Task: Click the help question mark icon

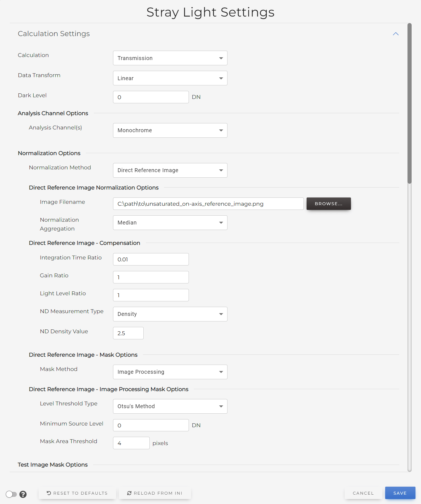Action: (23, 494)
